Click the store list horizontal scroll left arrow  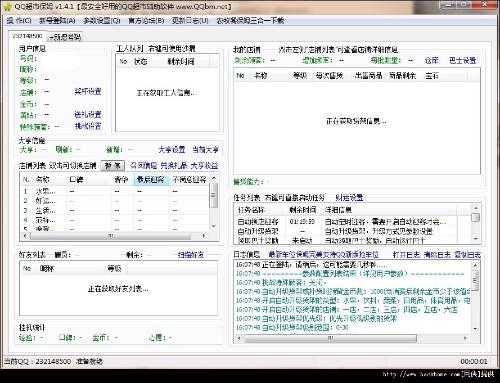pos(25,236)
